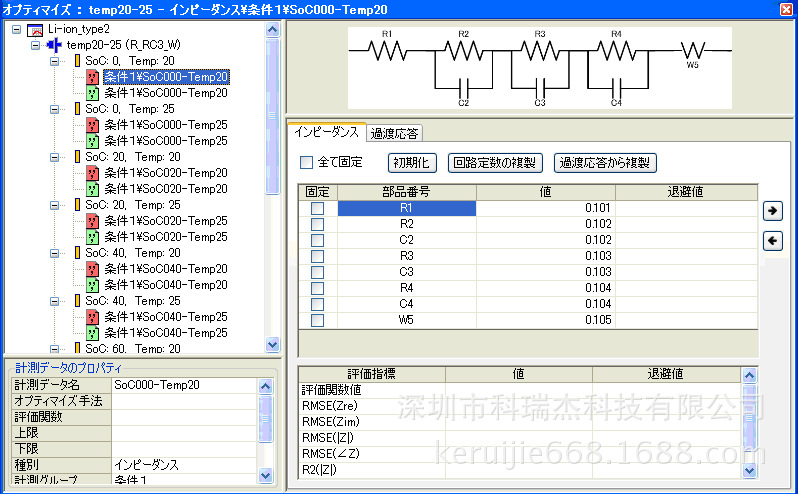Collapse the SoC: 20, Temp: 25 group
798x494 pixels.
point(54,205)
